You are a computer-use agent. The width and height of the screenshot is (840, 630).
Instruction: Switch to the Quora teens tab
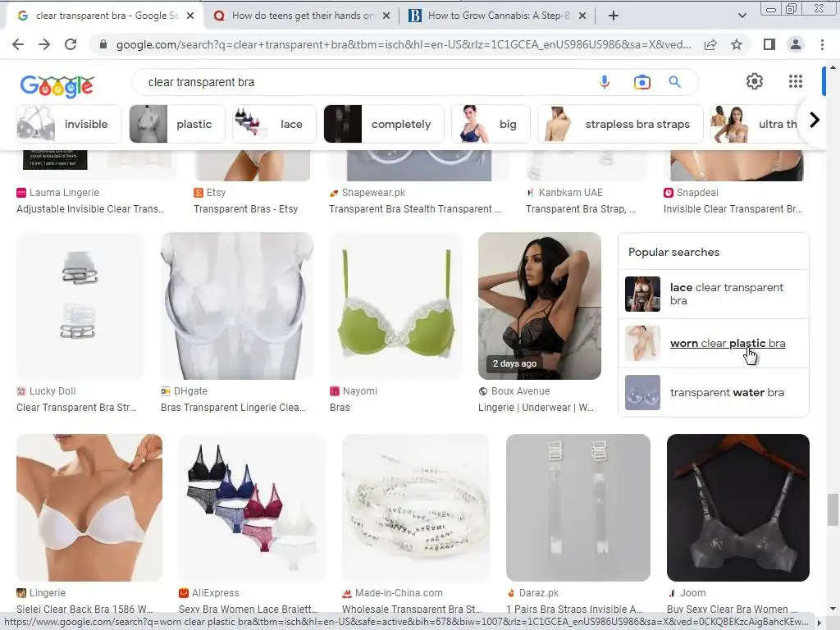[302, 16]
